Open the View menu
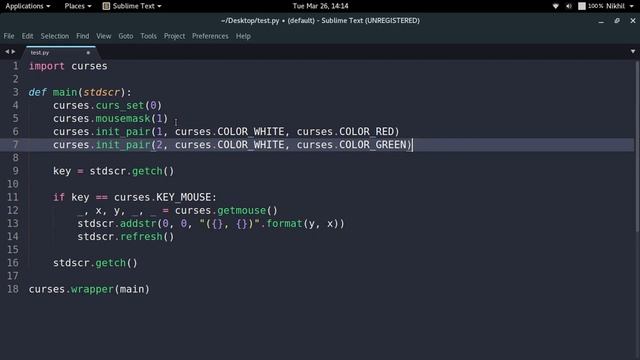Image resolution: width=640 pixels, height=360 pixels. [104, 36]
